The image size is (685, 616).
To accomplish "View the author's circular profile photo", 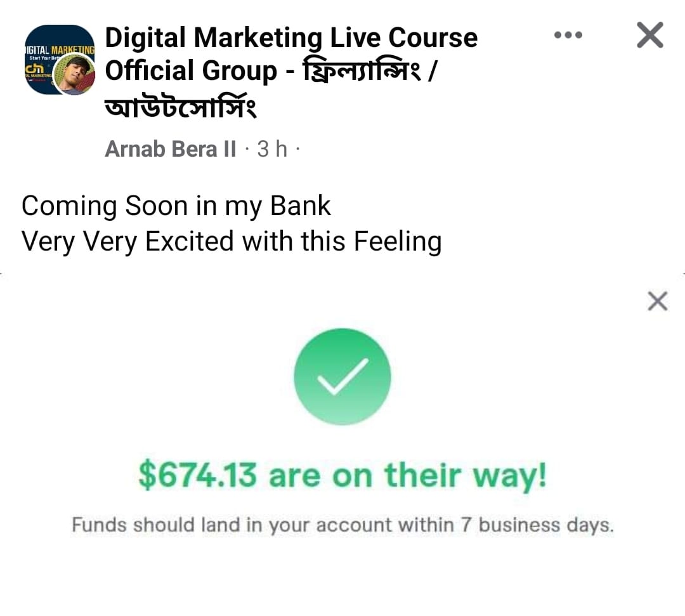I will coord(74,75).
